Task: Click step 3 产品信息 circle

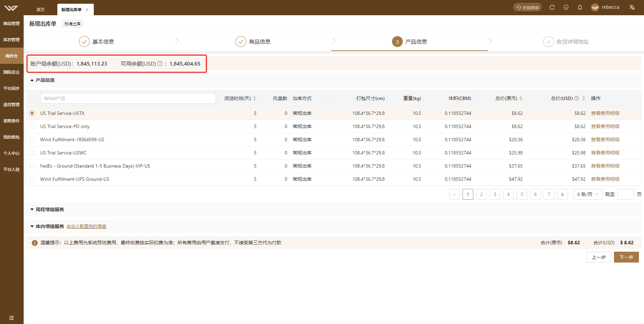Action: tap(397, 42)
